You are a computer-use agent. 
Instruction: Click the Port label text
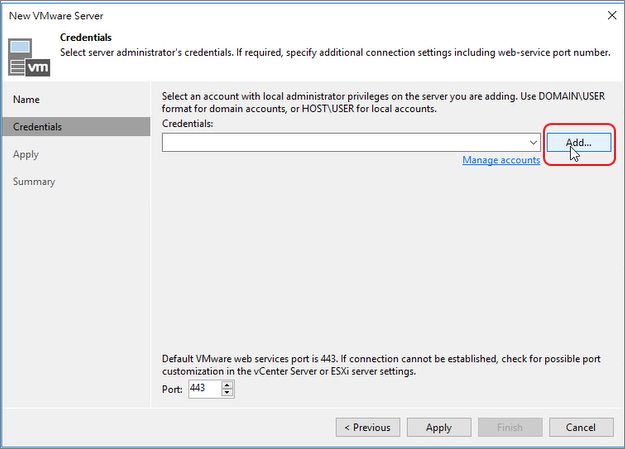tap(172, 388)
